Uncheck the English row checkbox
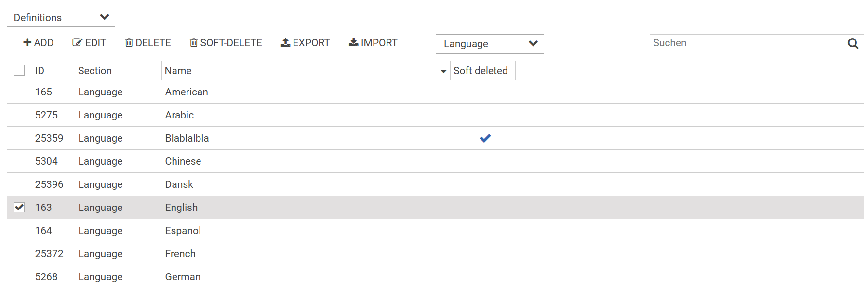 pos(19,208)
